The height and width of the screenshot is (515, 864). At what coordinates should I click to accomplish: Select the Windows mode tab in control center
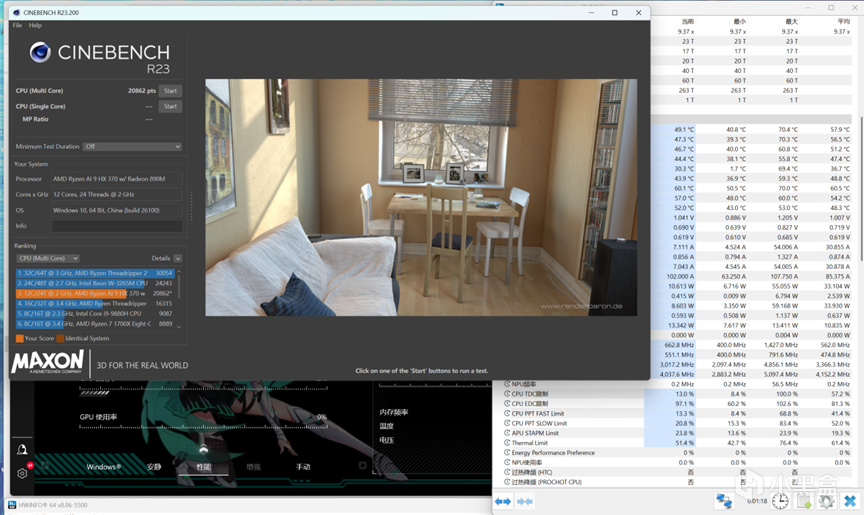[104, 467]
